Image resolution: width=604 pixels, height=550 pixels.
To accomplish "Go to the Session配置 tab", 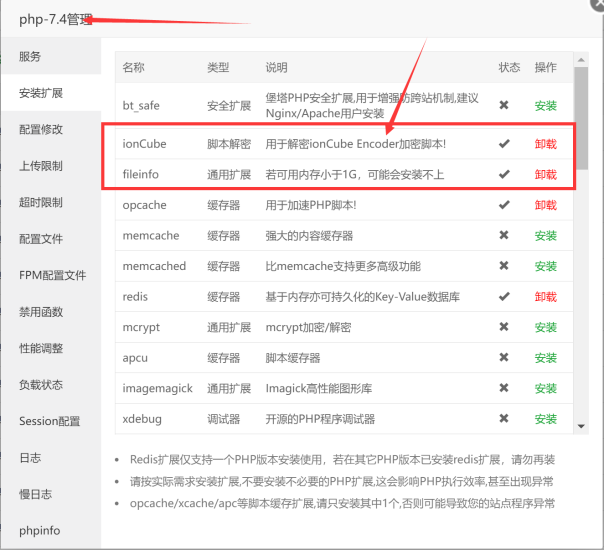I will pos(50,421).
